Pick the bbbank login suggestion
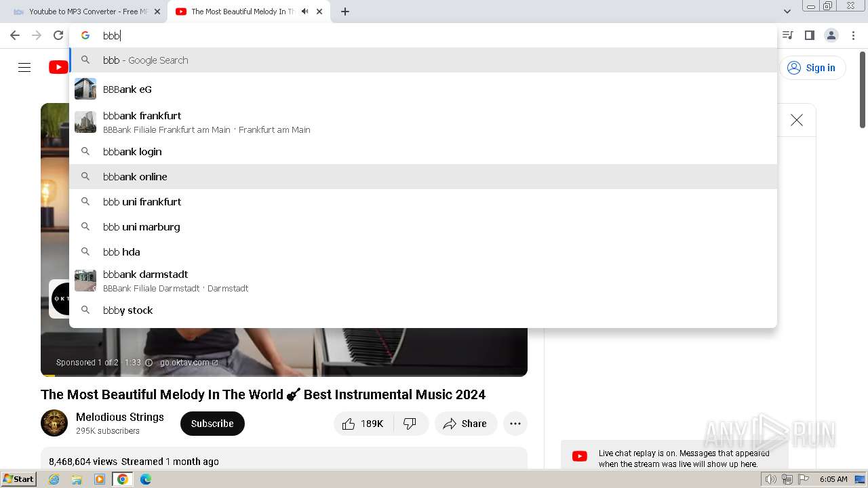 (x=423, y=151)
